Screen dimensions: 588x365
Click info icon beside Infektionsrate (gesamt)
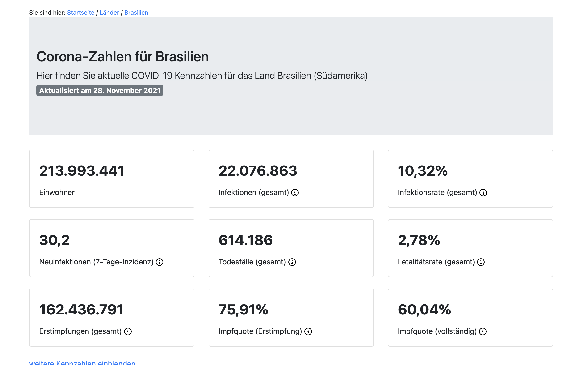(483, 193)
